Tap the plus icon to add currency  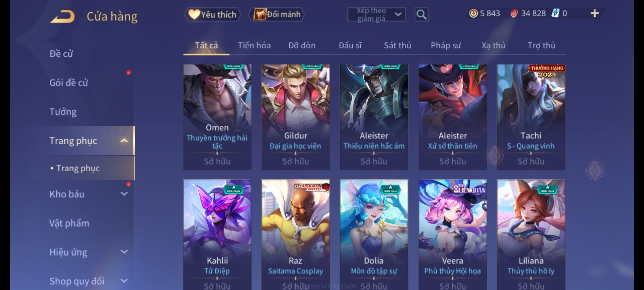pos(595,13)
